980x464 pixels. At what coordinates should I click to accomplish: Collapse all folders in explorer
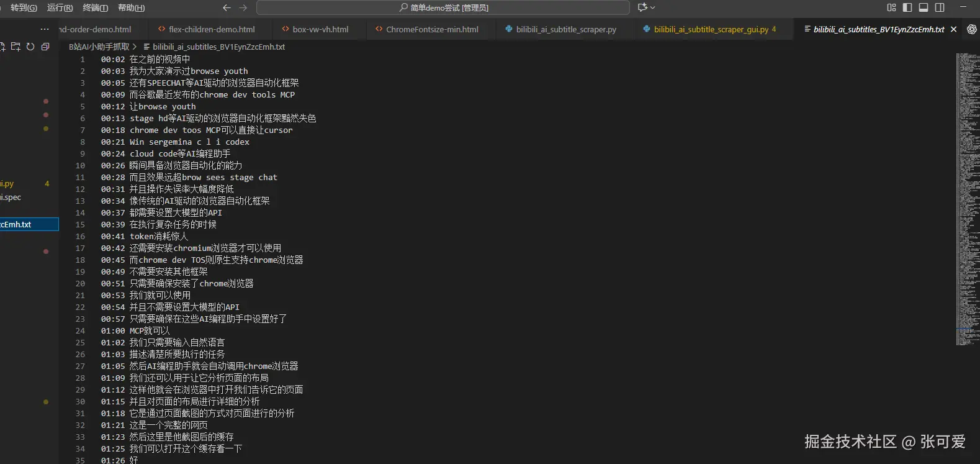coord(45,47)
